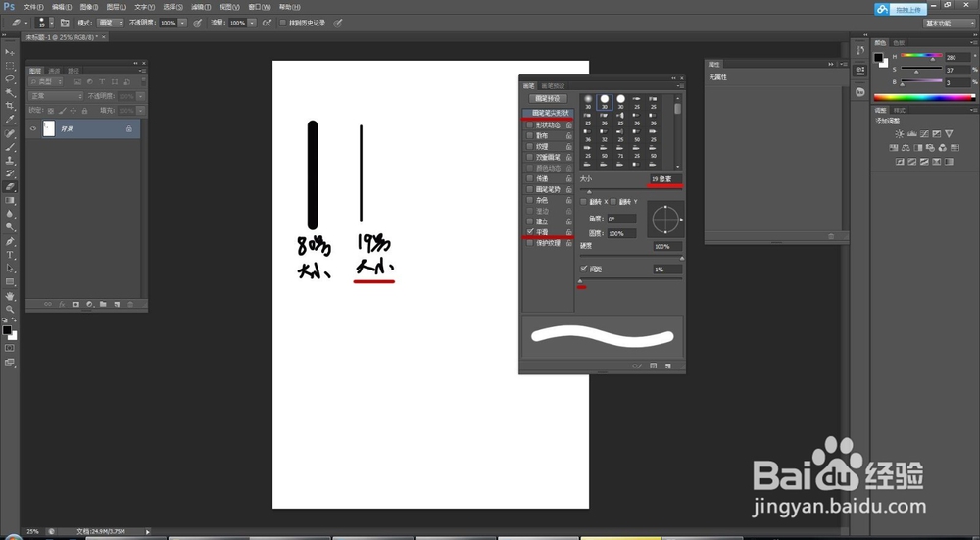Click the add layer mask icon
This screenshot has width=980, height=540.
pyautogui.click(x=75, y=305)
